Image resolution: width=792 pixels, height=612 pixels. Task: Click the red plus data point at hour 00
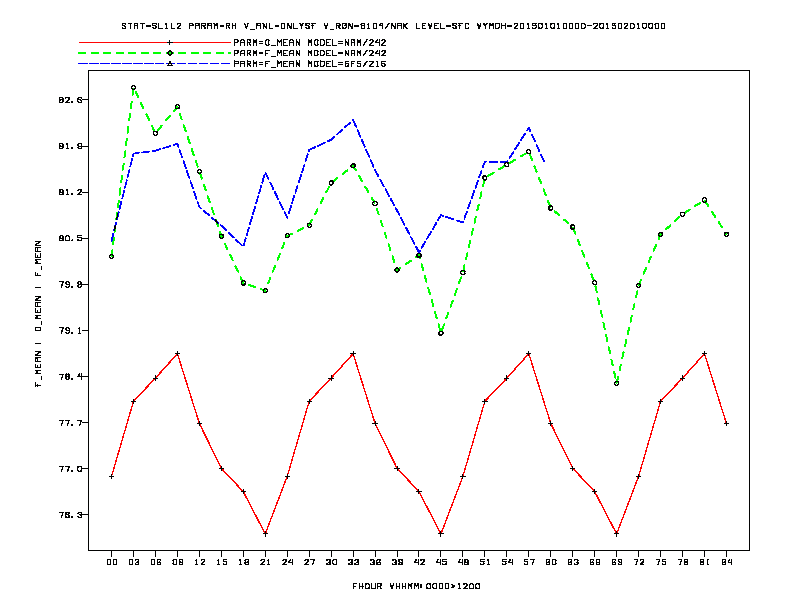[x=112, y=477]
